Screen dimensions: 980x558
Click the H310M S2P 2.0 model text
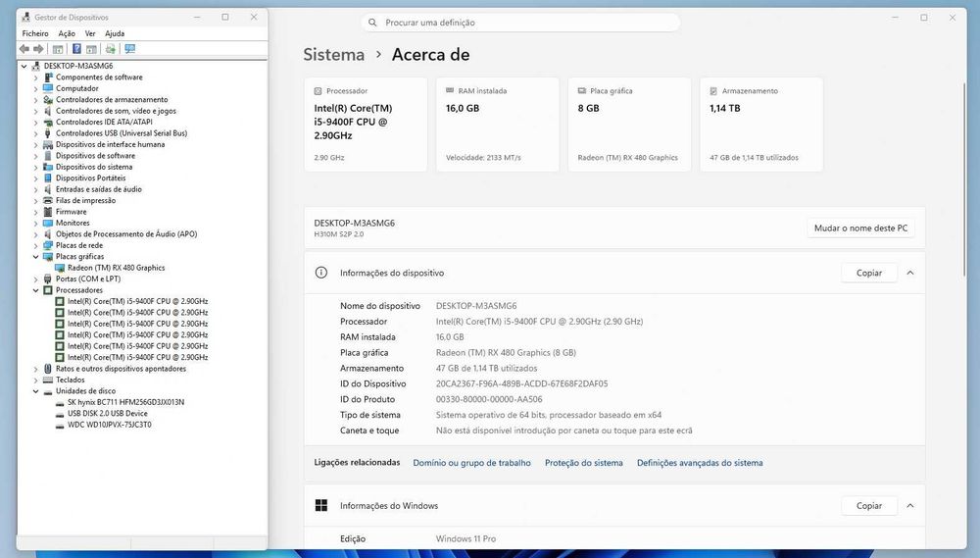click(339, 234)
